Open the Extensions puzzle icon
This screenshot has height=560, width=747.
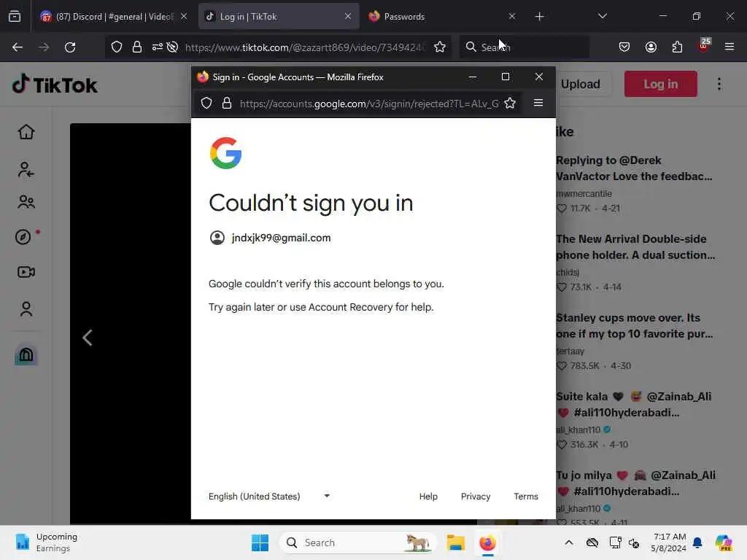click(677, 47)
